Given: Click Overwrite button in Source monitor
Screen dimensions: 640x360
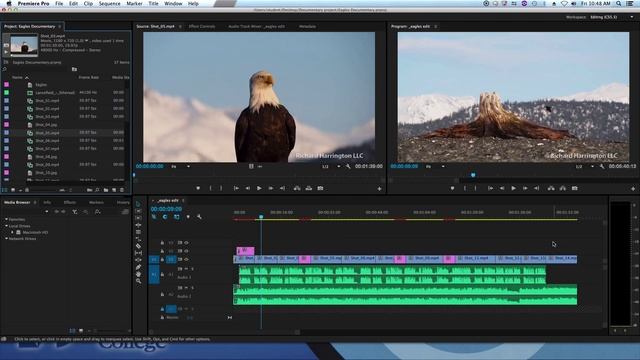Looking at the screenshot, I should pyautogui.click(x=309, y=188).
